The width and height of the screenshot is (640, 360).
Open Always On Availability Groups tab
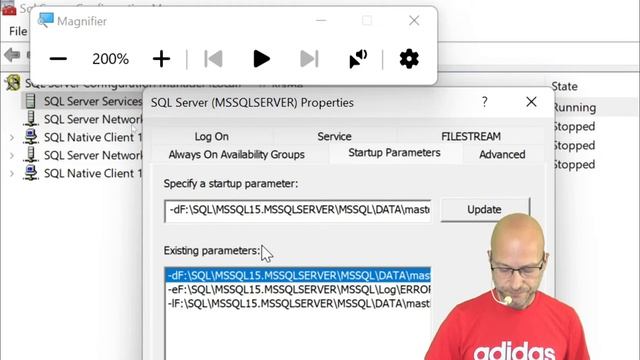(x=237, y=154)
